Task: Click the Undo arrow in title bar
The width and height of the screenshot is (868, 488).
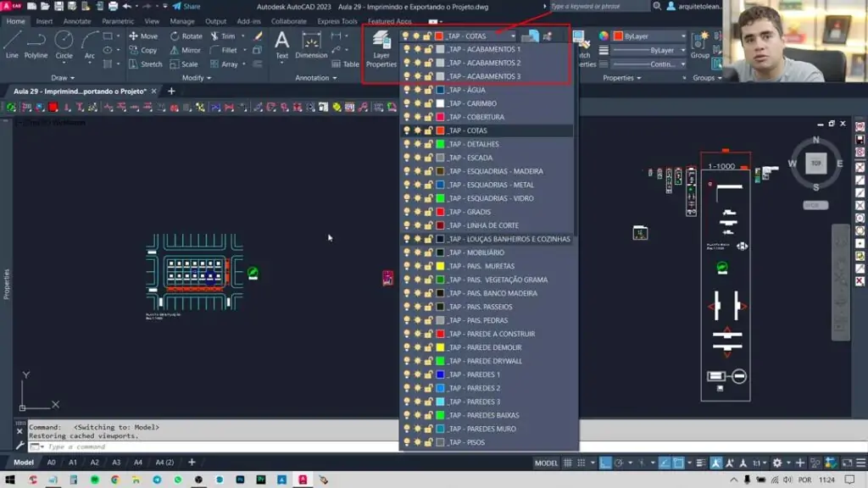Action: coord(127,6)
